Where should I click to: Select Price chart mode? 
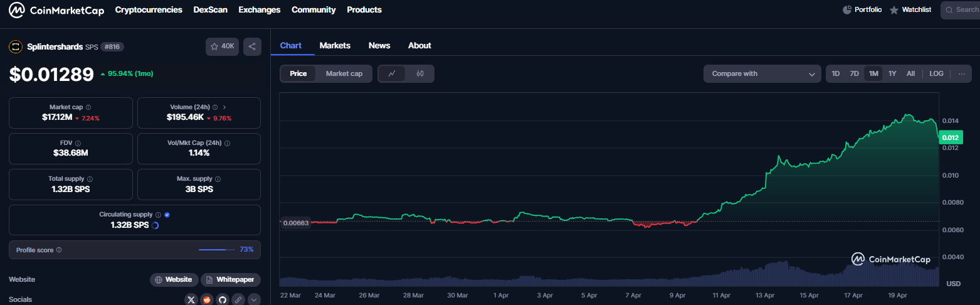[298, 73]
